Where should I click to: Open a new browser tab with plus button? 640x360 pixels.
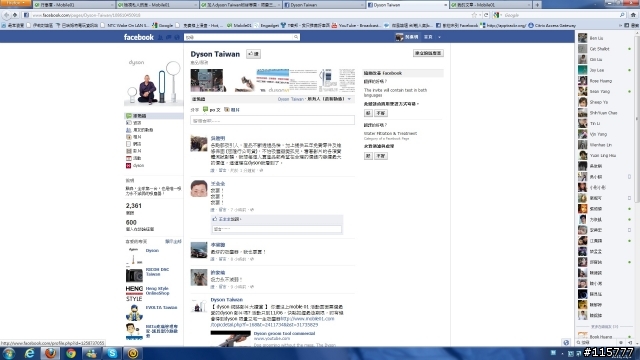[537, 5]
